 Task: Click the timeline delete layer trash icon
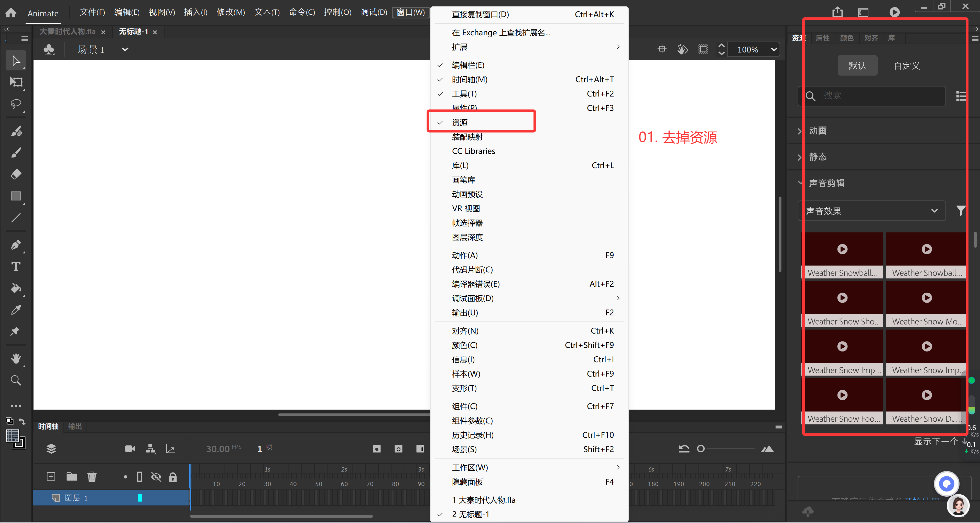pyautogui.click(x=92, y=477)
